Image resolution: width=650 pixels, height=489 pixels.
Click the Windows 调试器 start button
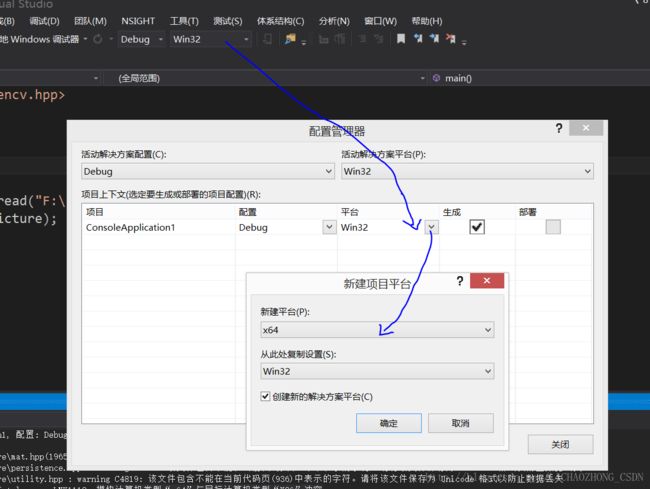39,39
